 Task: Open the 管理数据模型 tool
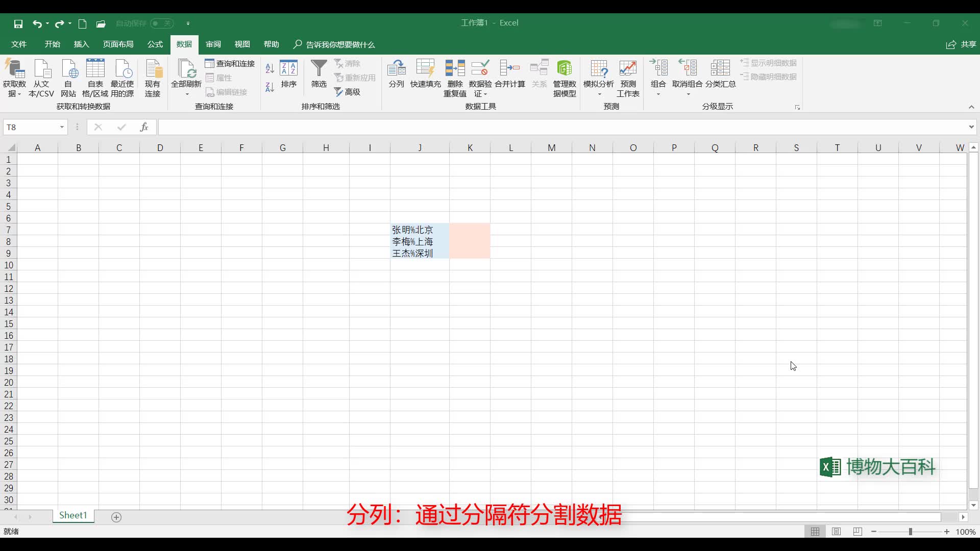coord(564,77)
